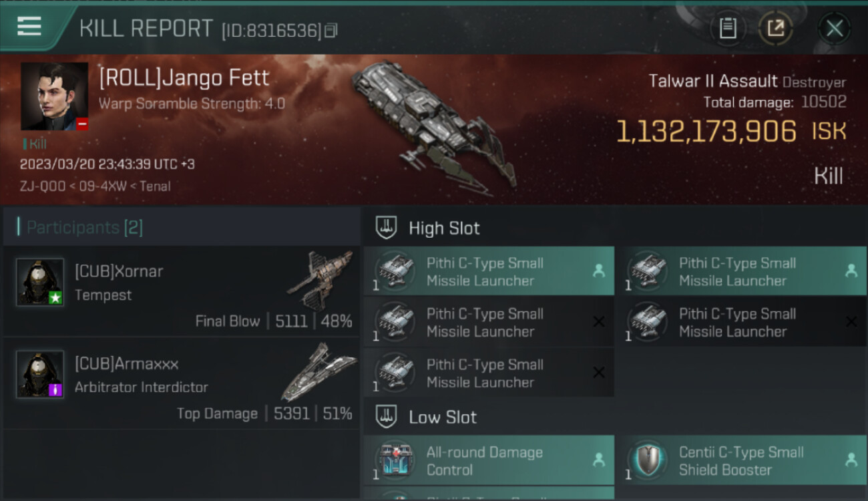Copy the kill report ID
868x501 pixels.
tap(331, 30)
